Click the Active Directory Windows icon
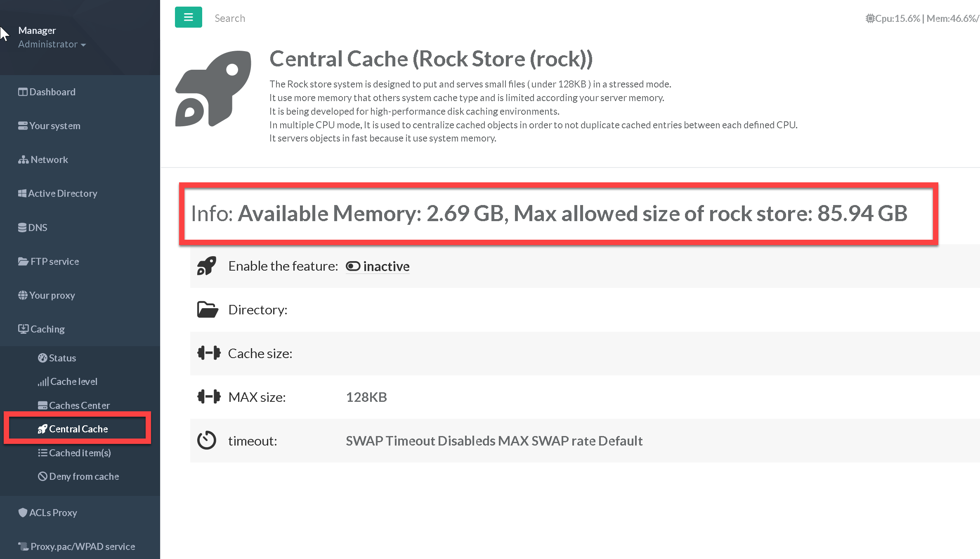This screenshot has width=980, height=559. [22, 193]
